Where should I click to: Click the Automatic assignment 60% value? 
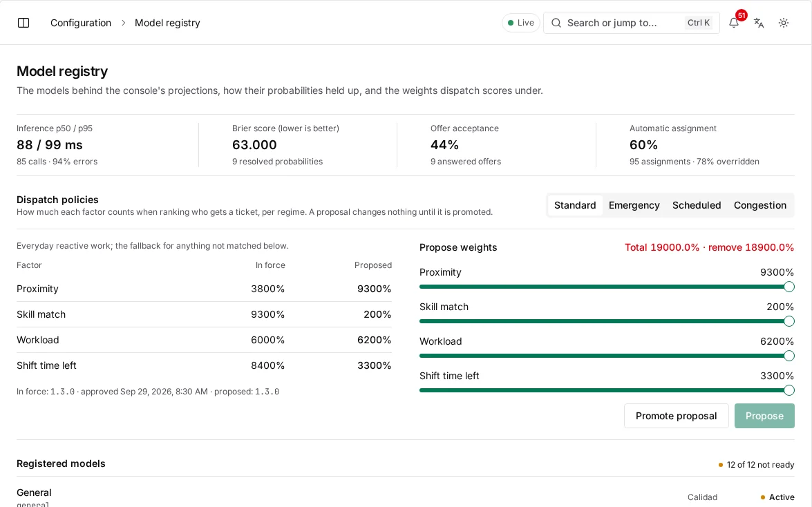pyautogui.click(x=643, y=145)
